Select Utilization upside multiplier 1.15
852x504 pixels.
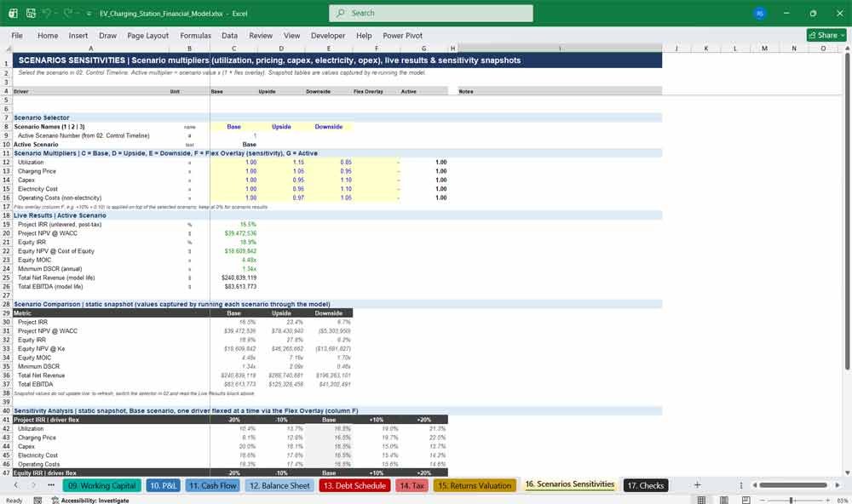[281, 162]
